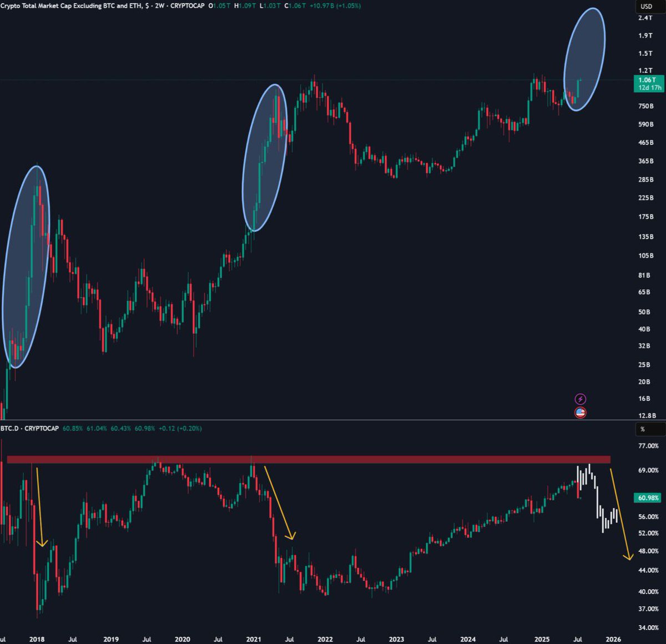Click the red resistance zone rectangle
The image size is (666, 644).
tap(309, 460)
